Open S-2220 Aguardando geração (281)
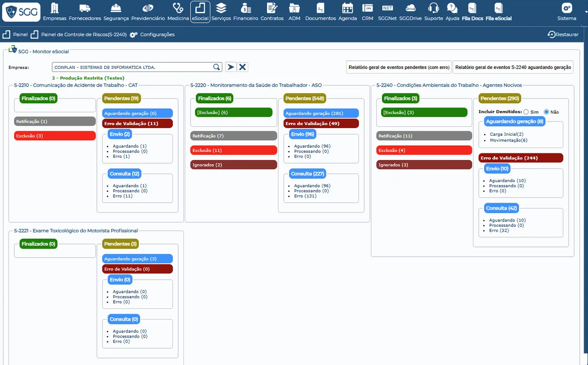This screenshot has width=588, height=365. [x=321, y=113]
